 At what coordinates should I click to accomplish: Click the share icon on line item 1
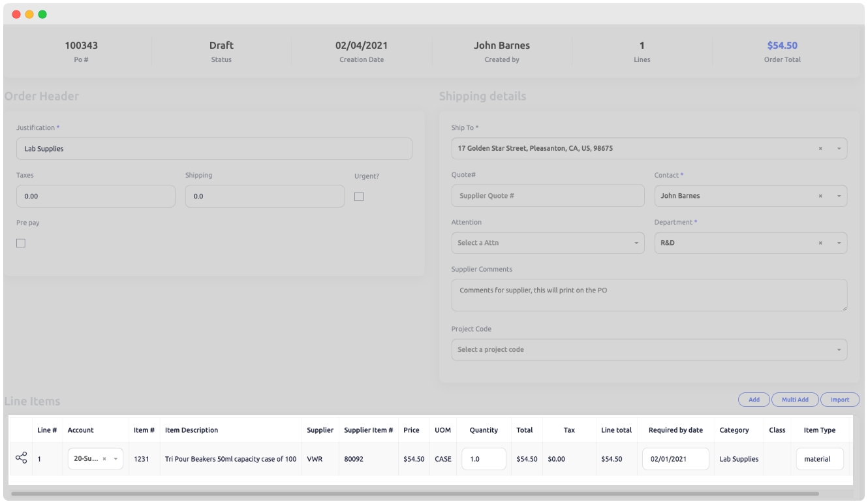click(x=21, y=458)
